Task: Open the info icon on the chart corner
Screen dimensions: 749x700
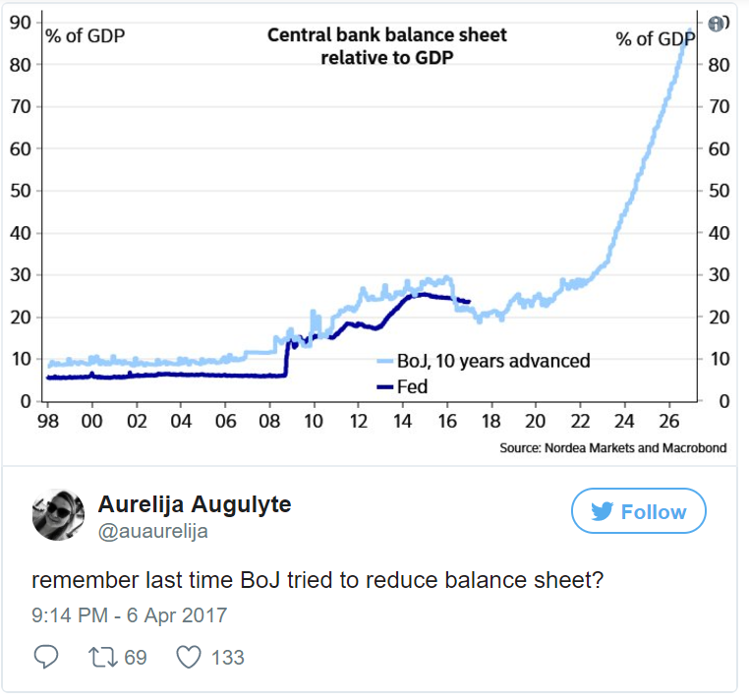Action: coord(716,24)
